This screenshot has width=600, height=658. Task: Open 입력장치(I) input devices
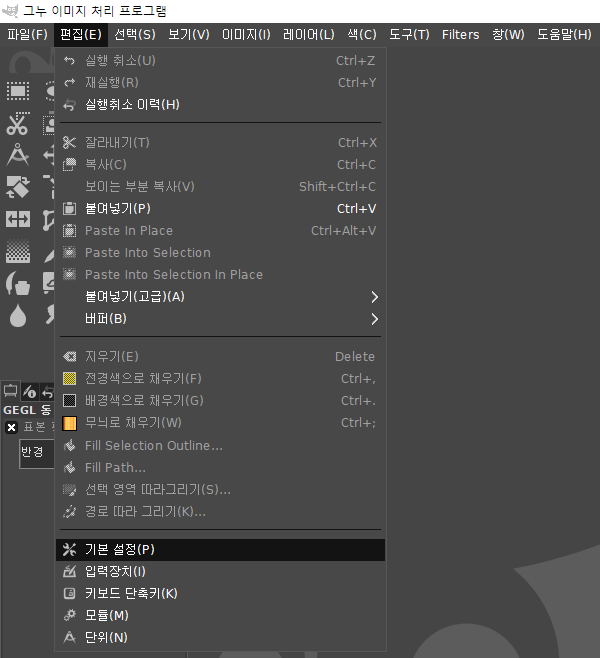(x=220, y=572)
